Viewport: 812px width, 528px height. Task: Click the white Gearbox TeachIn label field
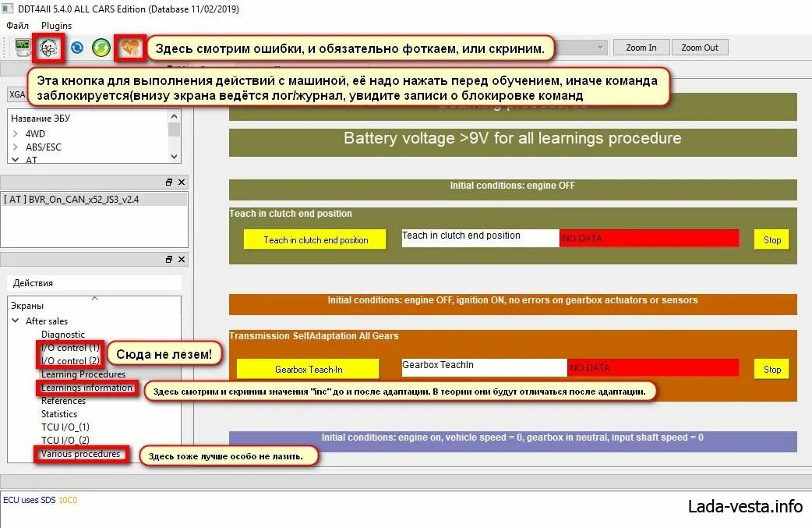click(x=485, y=368)
